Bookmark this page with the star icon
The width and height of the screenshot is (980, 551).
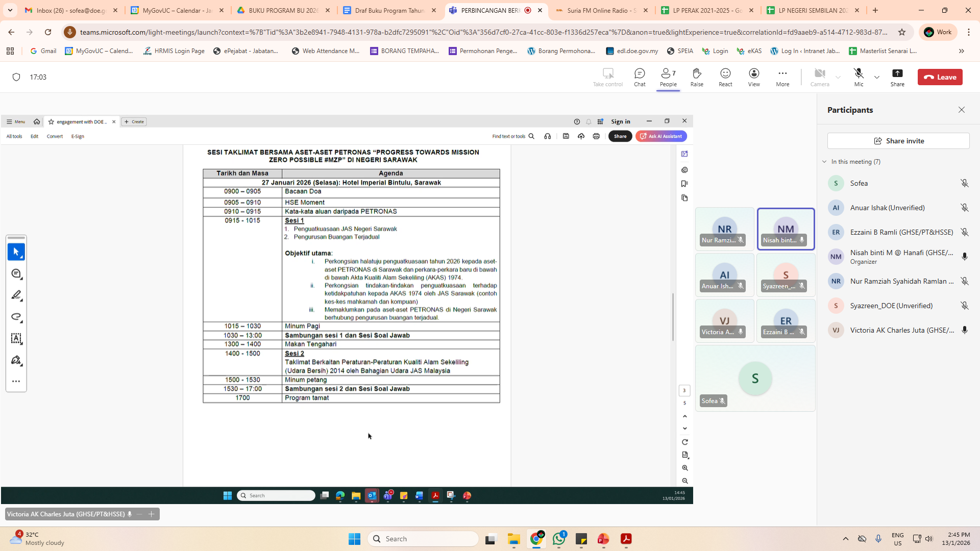902,32
